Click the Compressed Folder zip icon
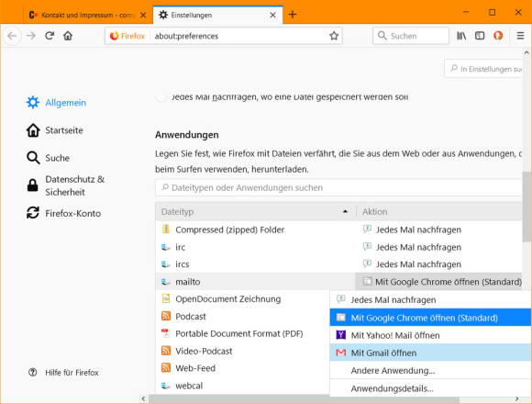532x404 pixels. click(166, 230)
